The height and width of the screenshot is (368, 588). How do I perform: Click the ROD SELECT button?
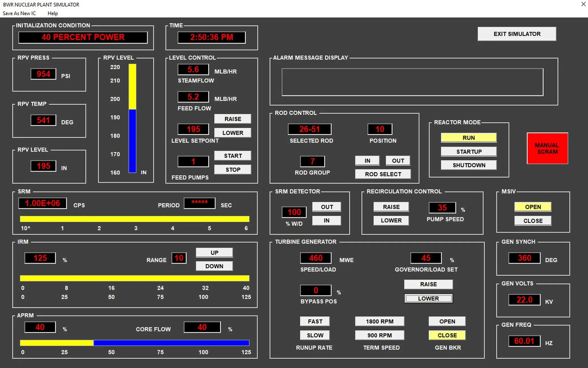coord(383,174)
